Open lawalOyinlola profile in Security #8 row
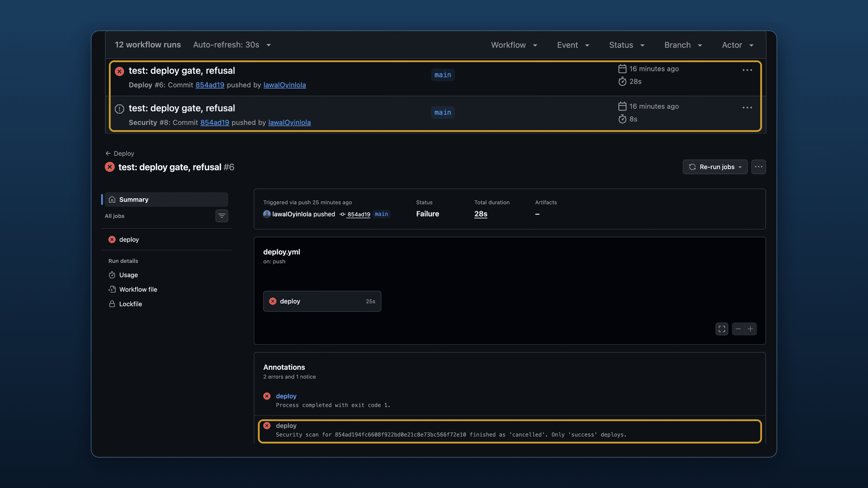The width and height of the screenshot is (868, 488). [x=289, y=123]
